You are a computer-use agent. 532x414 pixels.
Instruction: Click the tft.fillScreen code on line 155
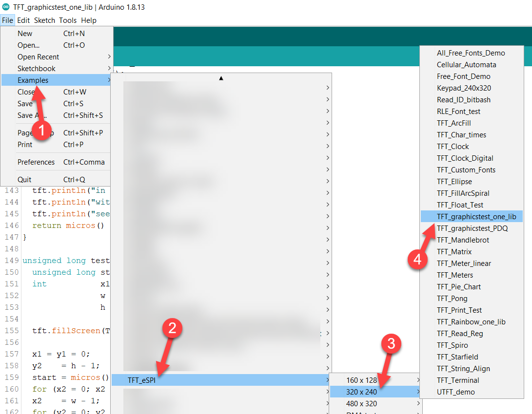click(x=71, y=331)
